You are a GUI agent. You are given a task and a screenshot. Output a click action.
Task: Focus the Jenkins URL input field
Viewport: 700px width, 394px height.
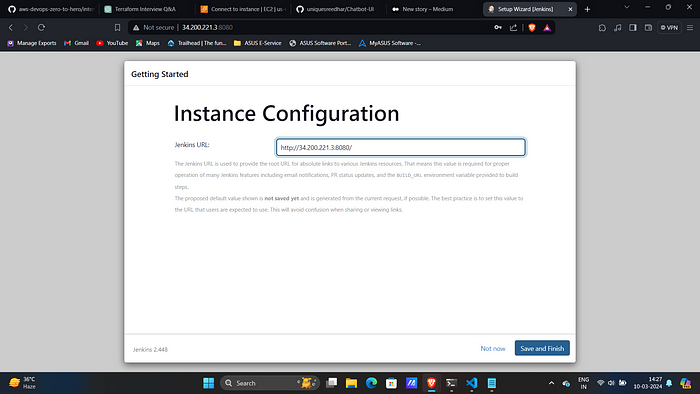click(400, 147)
